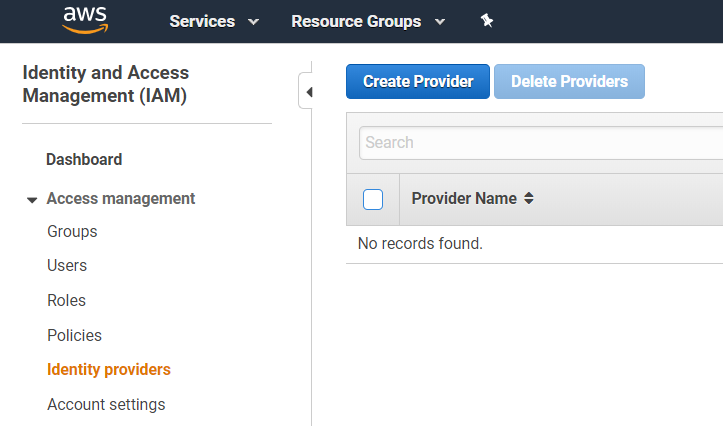This screenshot has width=723, height=426.
Task: Select Identity providers menu item
Action: [109, 369]
